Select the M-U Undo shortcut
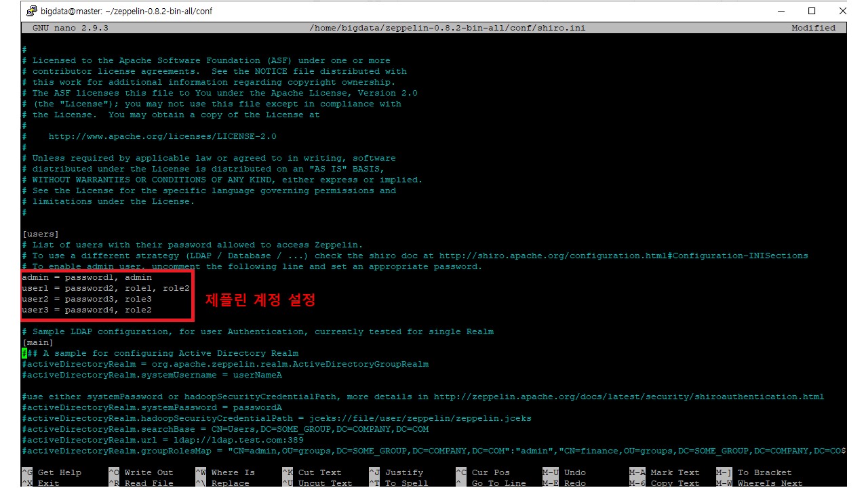Viewport: 868px width, 488px height. (564, 472)
